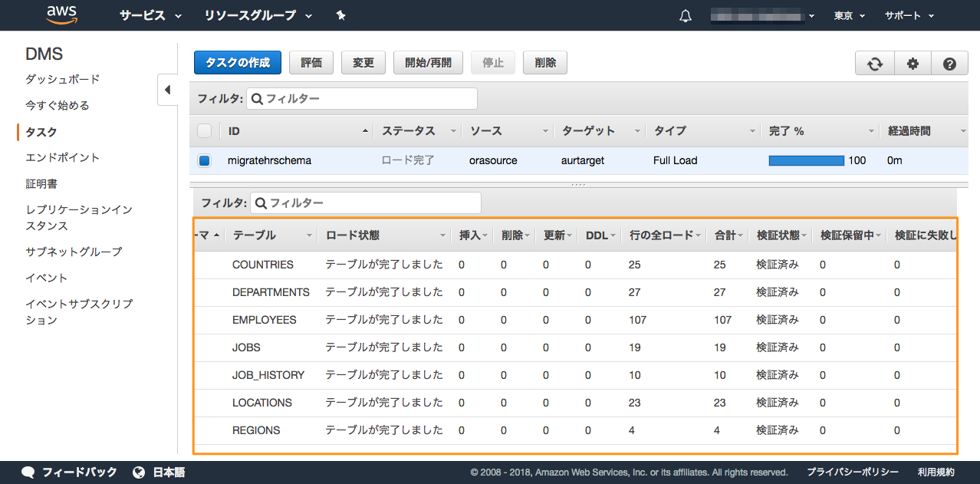
Task: Click the help question mark icon
Action: pos(949,64)
